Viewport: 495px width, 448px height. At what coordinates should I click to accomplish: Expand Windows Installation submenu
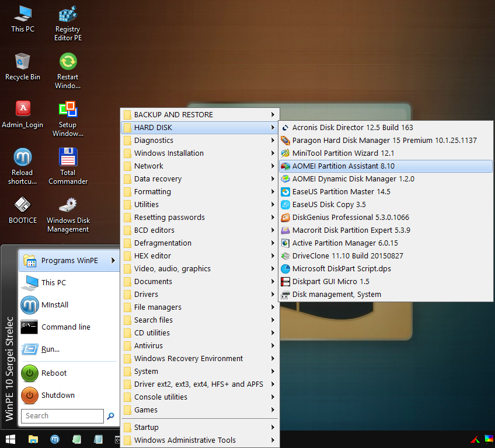200,153
